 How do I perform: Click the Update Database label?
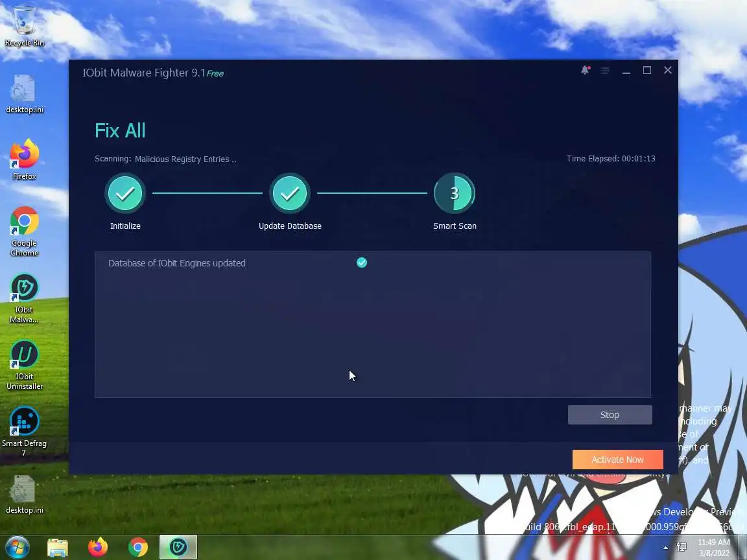[x=290, y=226]
